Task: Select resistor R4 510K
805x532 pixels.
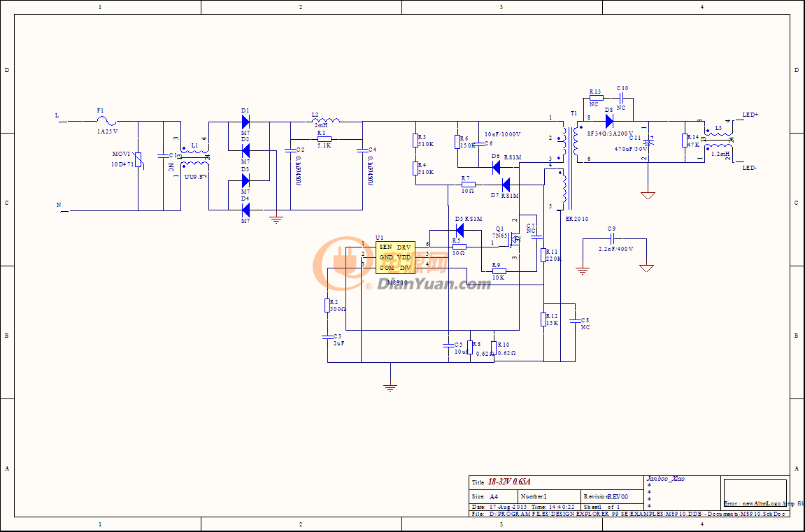Action: [x=415, y=168]
